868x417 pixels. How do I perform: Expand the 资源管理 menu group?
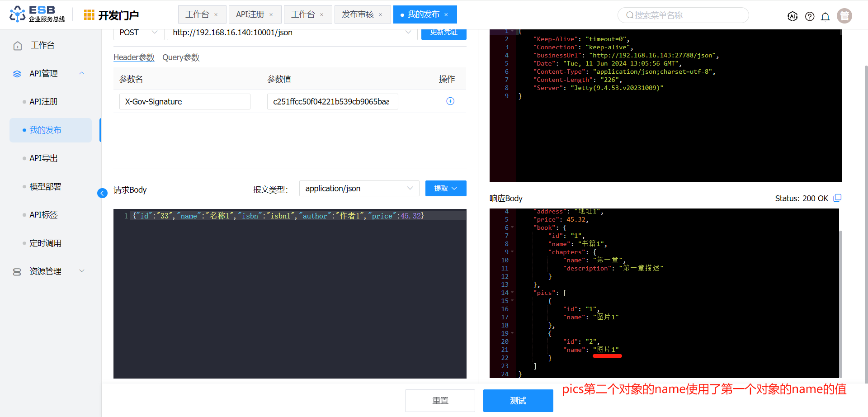pos(82,271)
